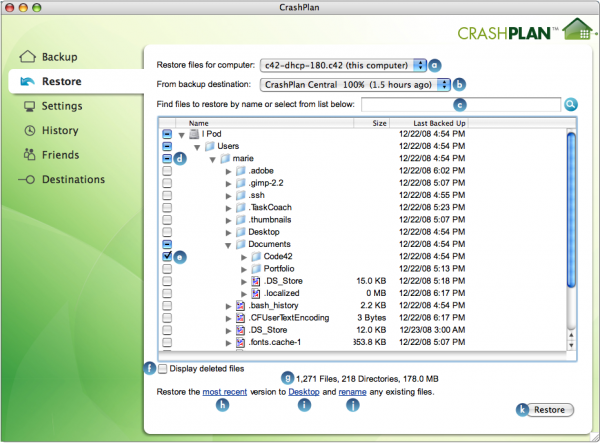Check the .bash_history checkbox

pos(167,305)
